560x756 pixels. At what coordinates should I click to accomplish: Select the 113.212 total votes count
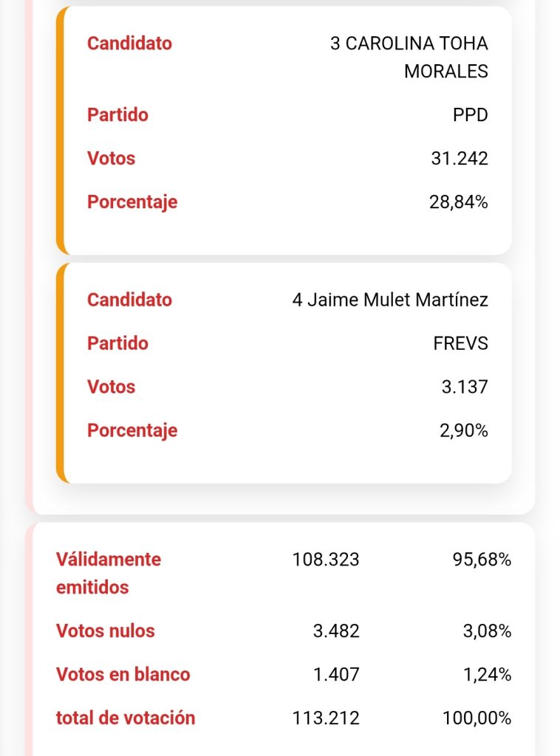326,718
